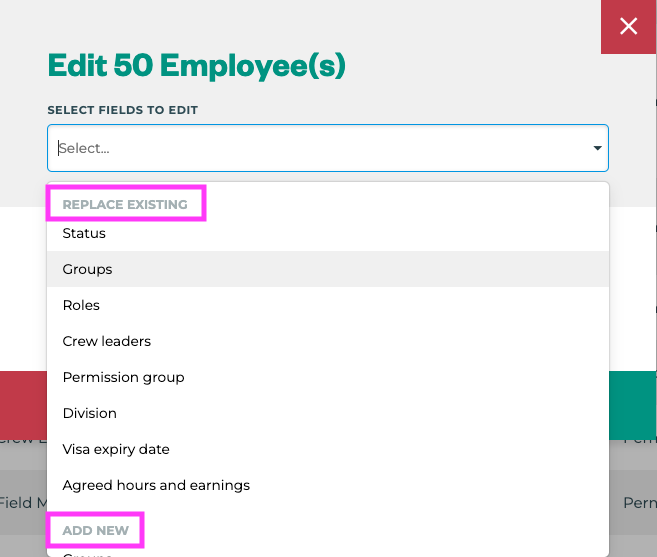Click the Edit 50 Employee(s) heading
Image resolution: width=657 pixels, height=557 pixels.
[x=196, y=66]
